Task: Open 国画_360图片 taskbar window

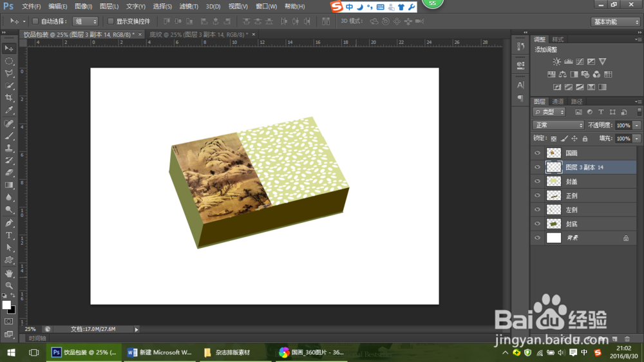Action: click(312, 352)
